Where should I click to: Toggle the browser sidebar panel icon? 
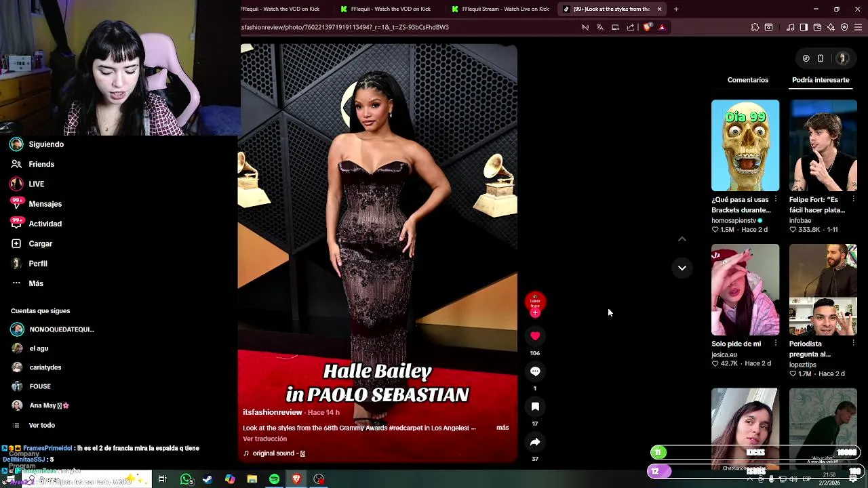tap(804, 27)
